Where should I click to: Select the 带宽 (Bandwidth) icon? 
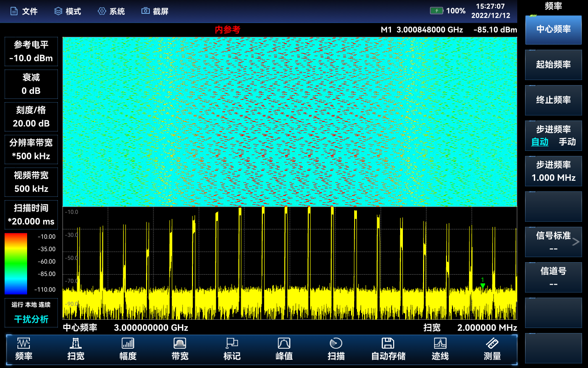180,344
